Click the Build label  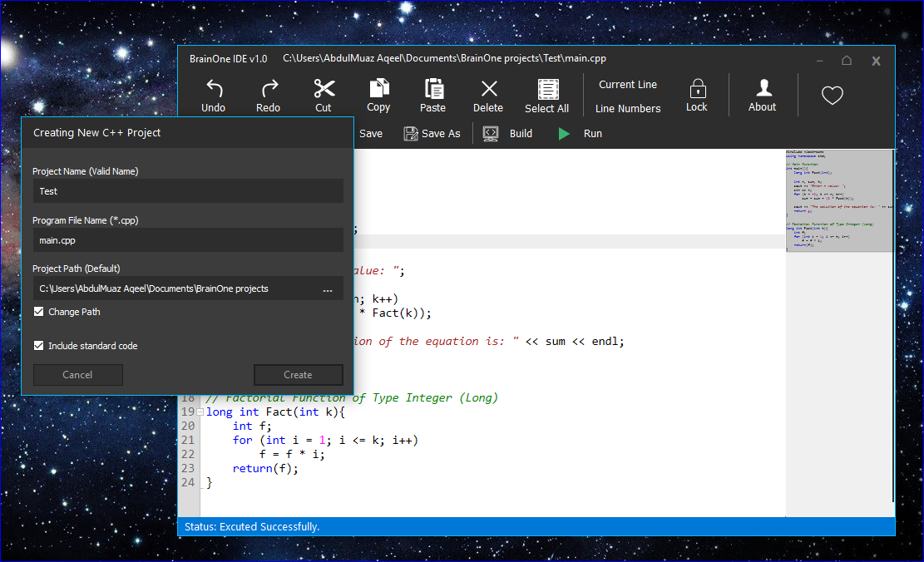(521, 134)
